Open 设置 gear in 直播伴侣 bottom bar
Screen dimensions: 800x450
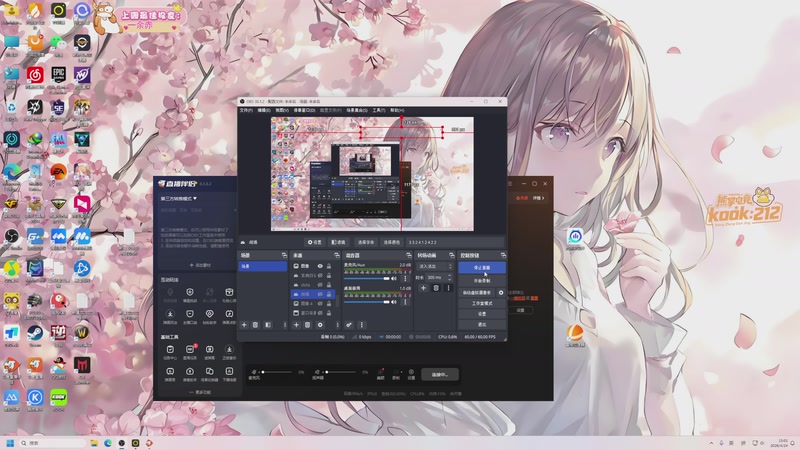411,373
